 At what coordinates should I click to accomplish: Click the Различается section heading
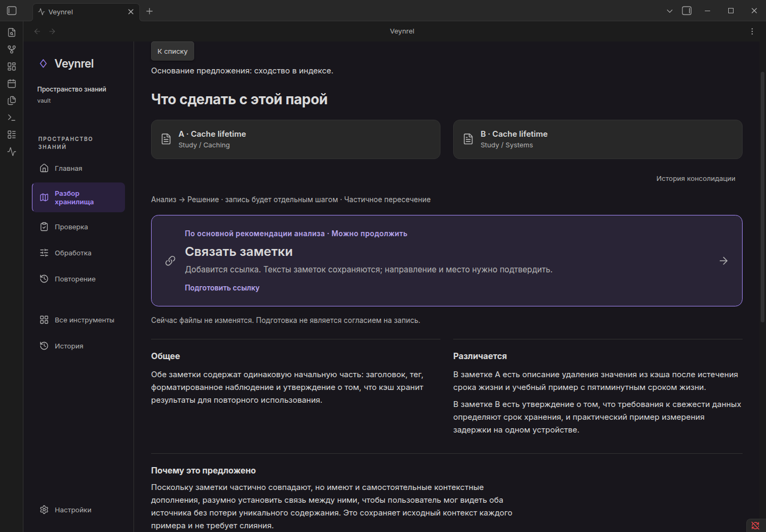pyautogui.click(x=480, y=356)
